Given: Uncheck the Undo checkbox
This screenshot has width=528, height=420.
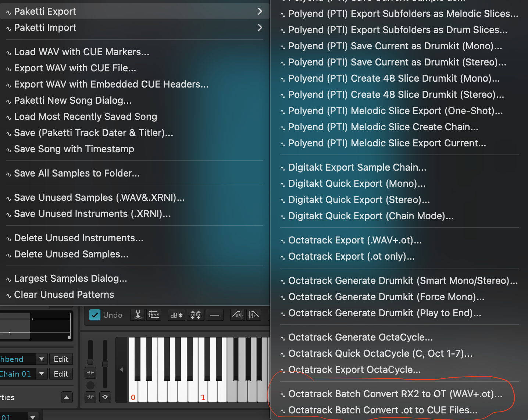Looking at the screenshot, I should [x=95, y=315].
